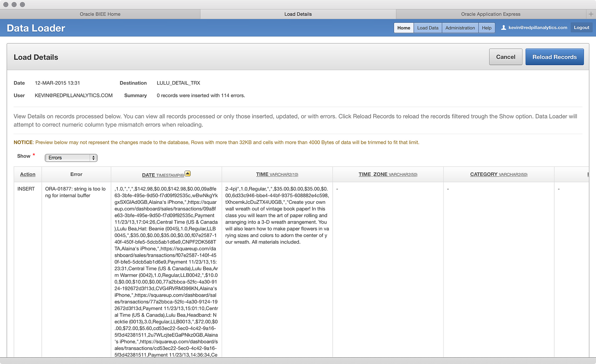The image size is (596, 364).
Task: Click the Logout button
Action: click(581, 28)
